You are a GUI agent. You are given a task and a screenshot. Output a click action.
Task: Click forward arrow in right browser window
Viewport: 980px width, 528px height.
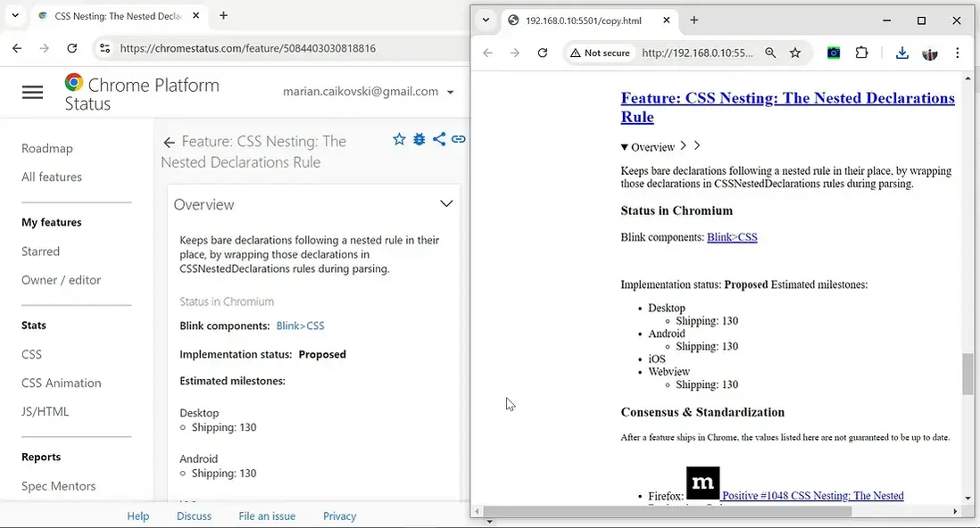tap(514, 54)
